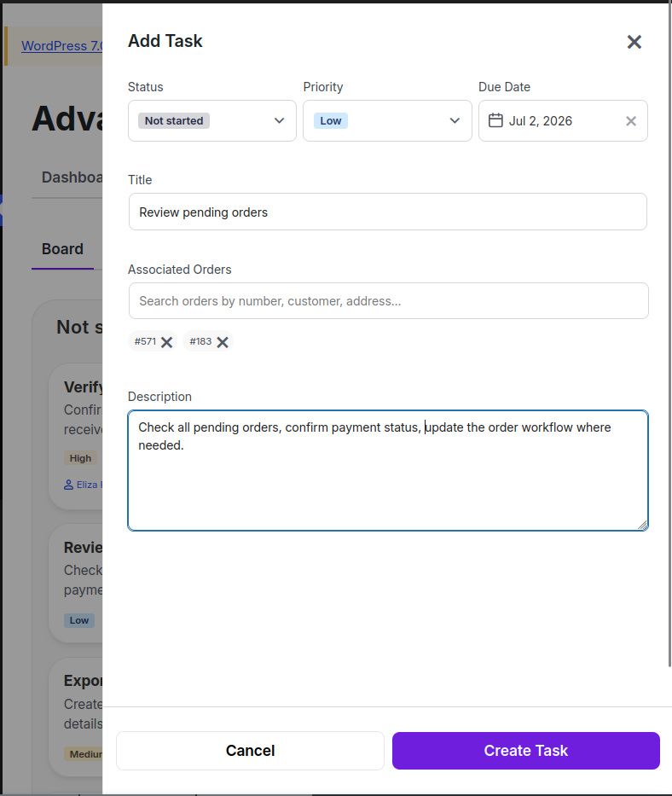Edit the Title field Review pending orders

(388, 212)
